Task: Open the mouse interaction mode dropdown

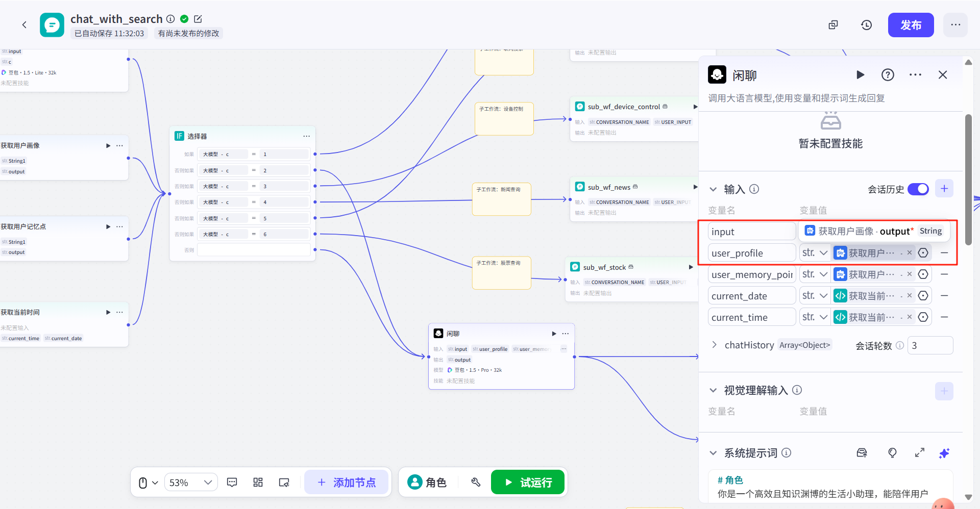Action: [149, 482]
